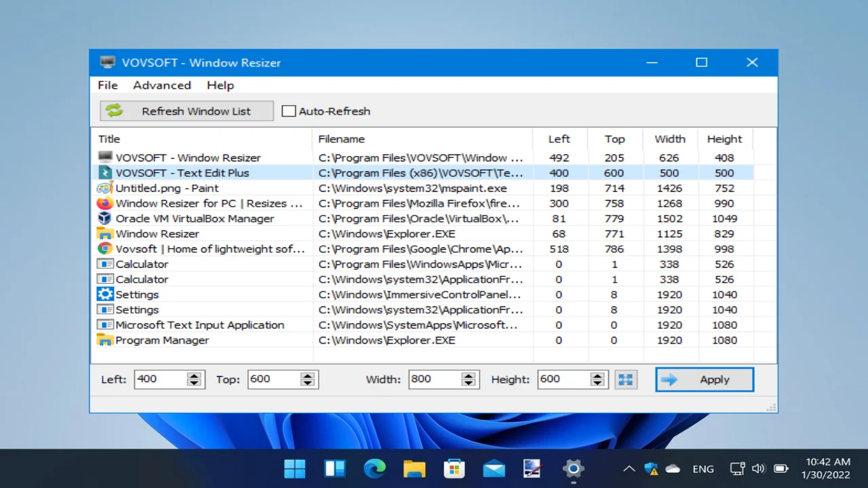The height and width of the screenshot is (488, 868).
Task: Click the Apply button
Action: 705,380
